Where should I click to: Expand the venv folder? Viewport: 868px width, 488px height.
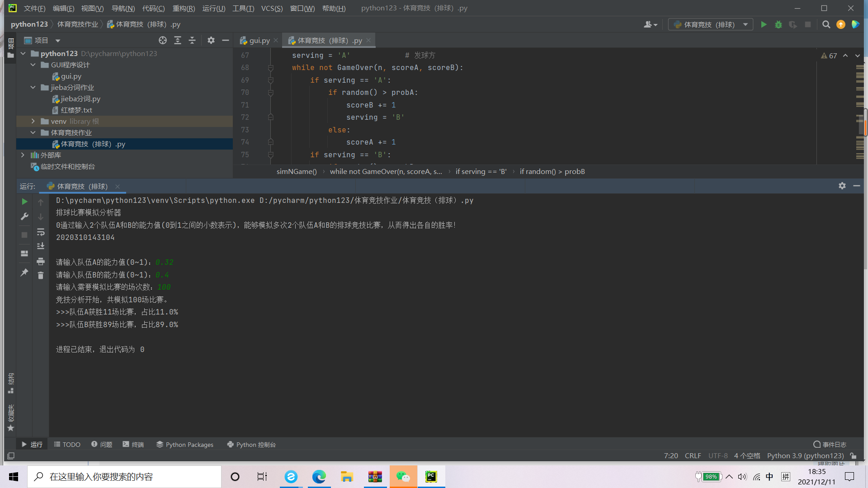33,121
